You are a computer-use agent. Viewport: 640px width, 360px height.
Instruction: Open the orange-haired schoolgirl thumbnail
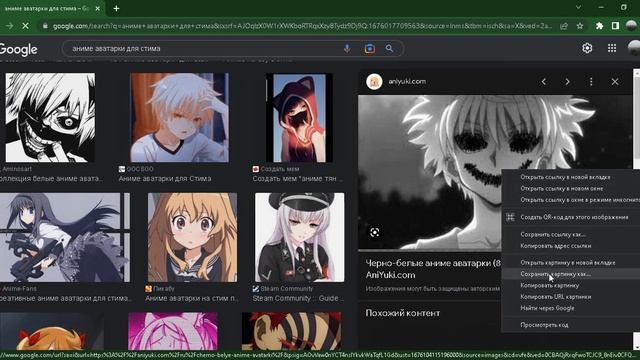point(192,237)
